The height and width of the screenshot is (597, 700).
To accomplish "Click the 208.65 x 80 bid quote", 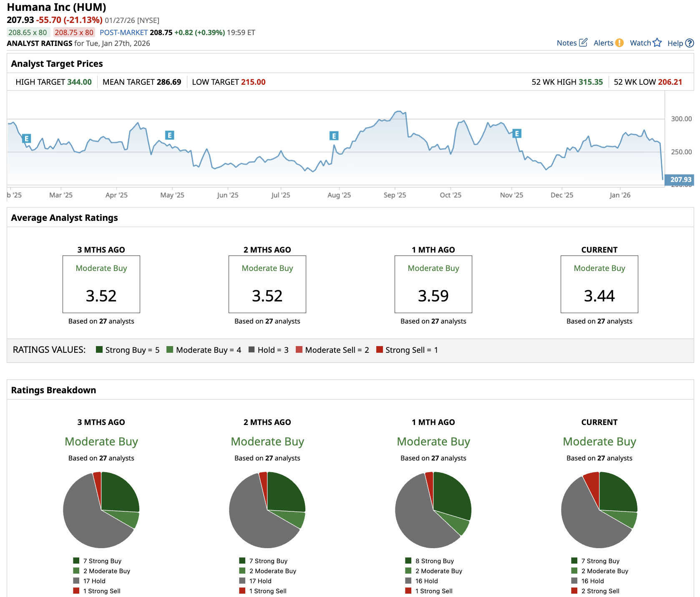I will pos(28,33).
